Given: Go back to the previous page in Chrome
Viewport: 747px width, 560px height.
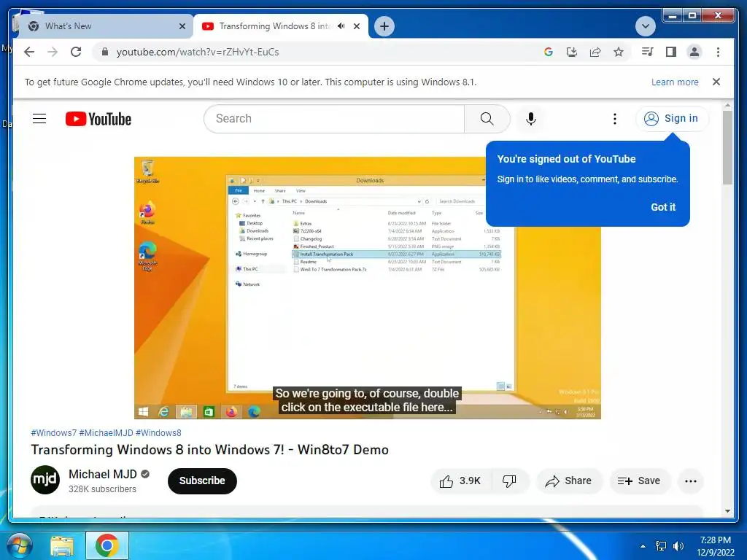Looking at the screenshot, I should coord(29,52).
